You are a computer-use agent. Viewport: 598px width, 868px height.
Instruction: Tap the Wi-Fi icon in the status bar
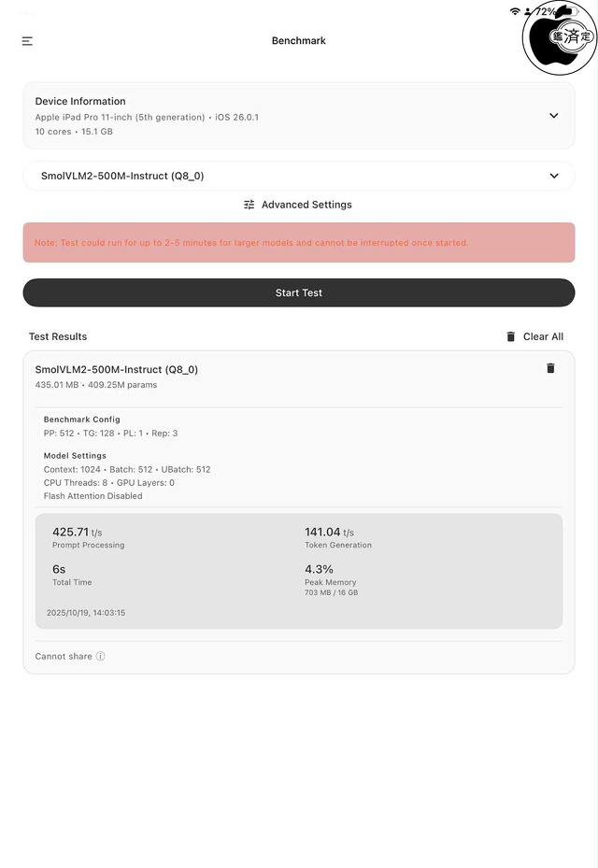[515, 14]
